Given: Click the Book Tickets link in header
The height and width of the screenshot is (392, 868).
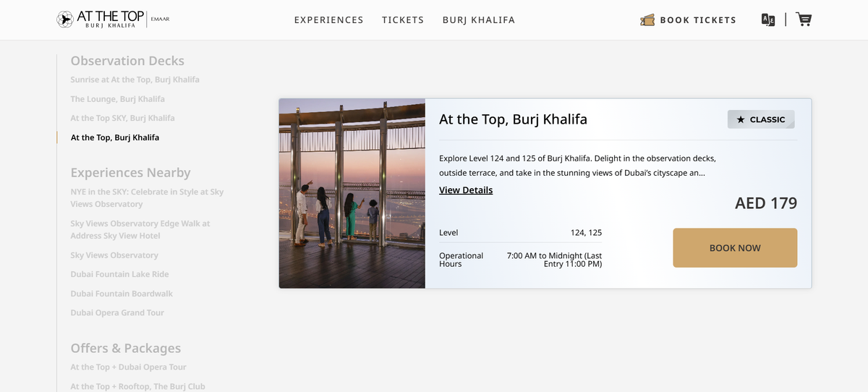Looking at the screenshot, I should coord(698,20).
